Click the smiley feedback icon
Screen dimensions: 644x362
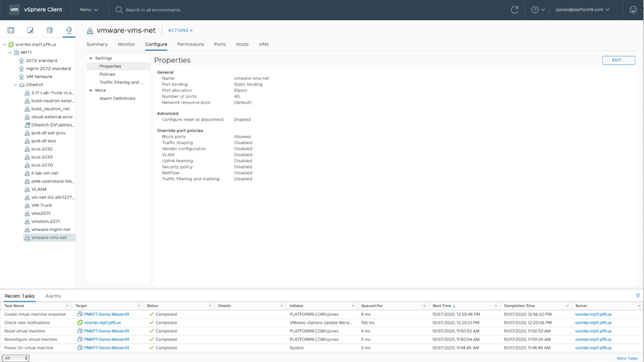(x=633, y=10)
